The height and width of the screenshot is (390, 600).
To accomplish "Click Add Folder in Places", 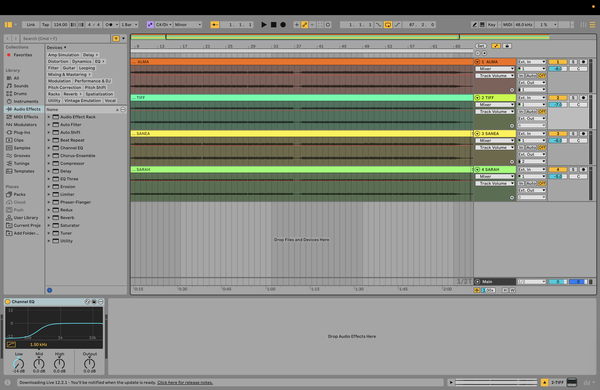I will pyautogui.click(x=26, y=233).
